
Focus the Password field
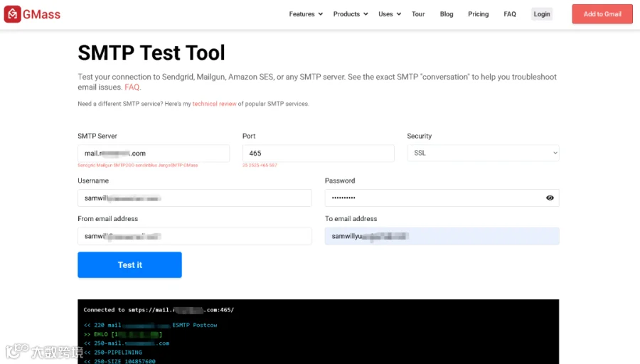pos(442,198)
